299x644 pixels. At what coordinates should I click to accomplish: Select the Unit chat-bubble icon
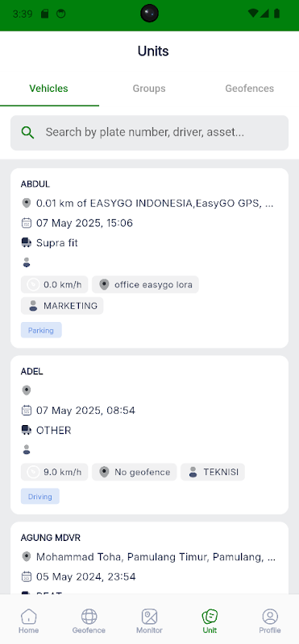[x=210, y=616]
